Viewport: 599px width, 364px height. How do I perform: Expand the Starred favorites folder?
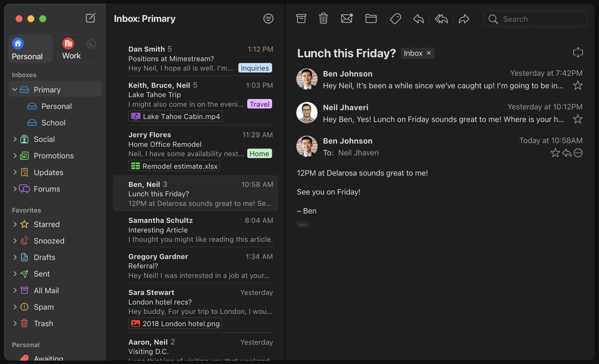[15, 224]
